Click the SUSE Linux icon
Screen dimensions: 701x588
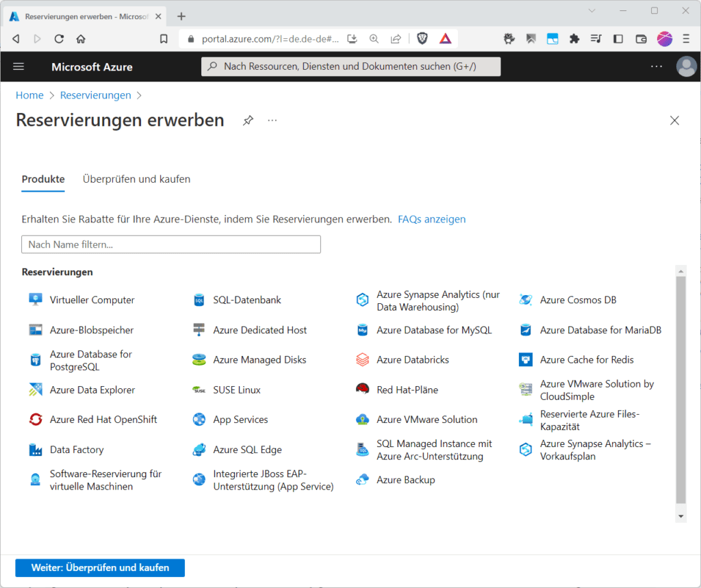(x=199, y=390)
